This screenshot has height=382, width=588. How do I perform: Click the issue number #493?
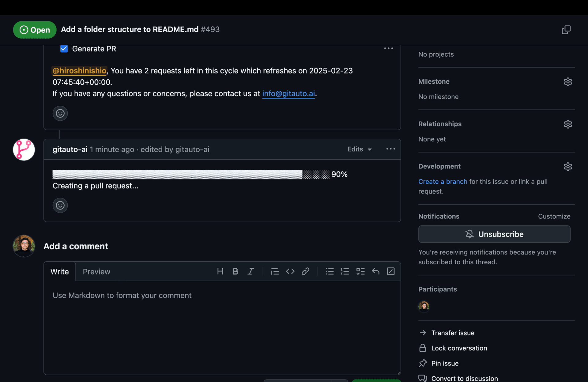coord(210,29)
